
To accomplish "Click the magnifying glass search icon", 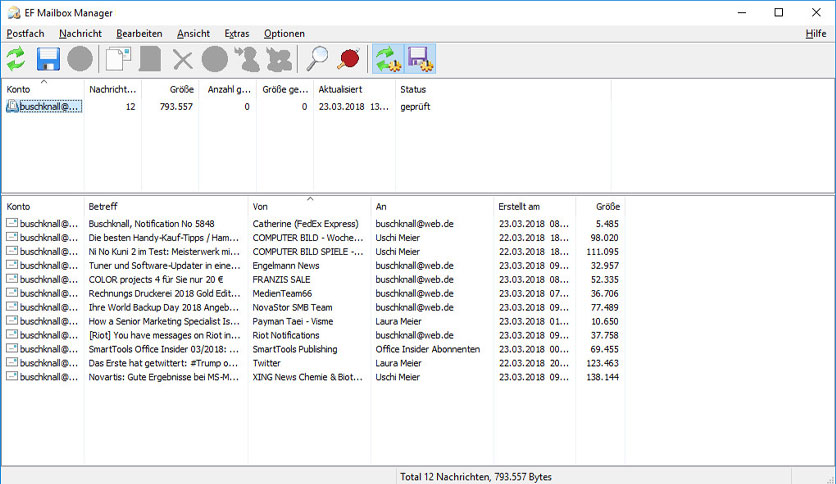I will pyautogui.click(x=318, y=59).
